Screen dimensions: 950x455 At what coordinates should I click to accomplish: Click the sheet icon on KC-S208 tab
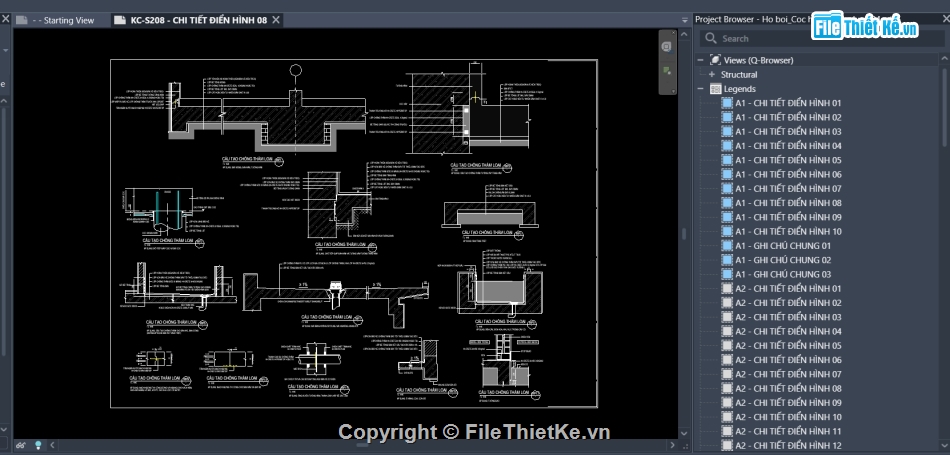point(120,20)
